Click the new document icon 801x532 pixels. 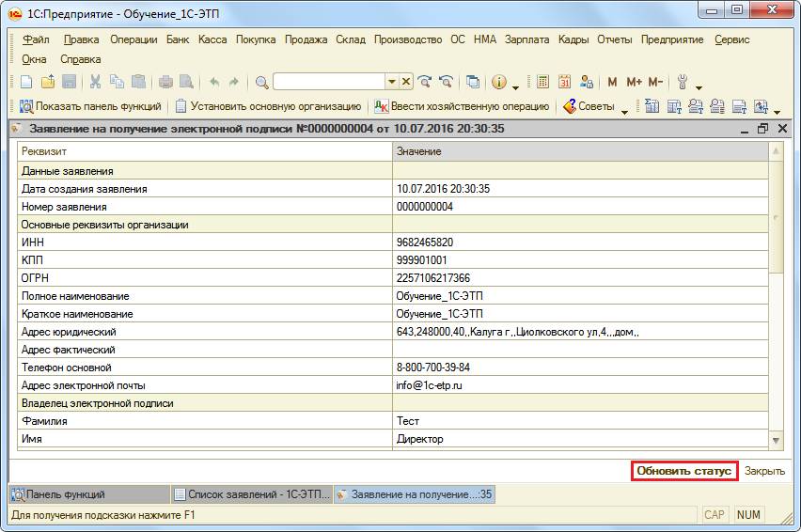click(x=26, y=82)
